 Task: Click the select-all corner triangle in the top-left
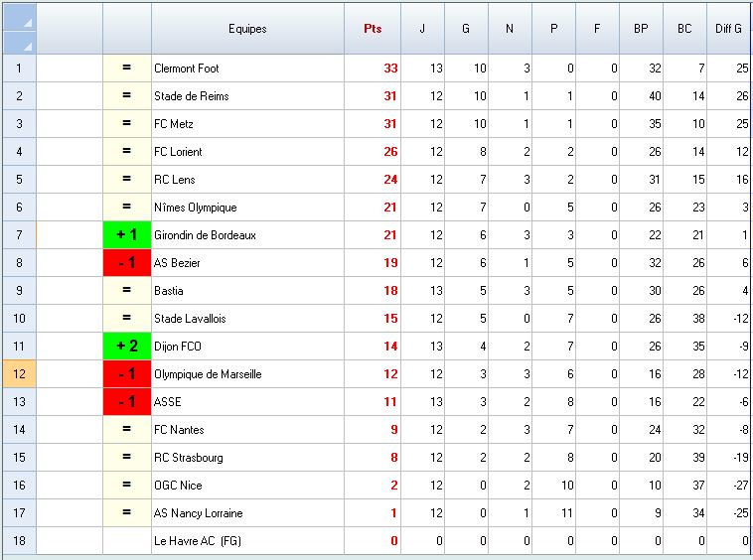tap(18, 28)
